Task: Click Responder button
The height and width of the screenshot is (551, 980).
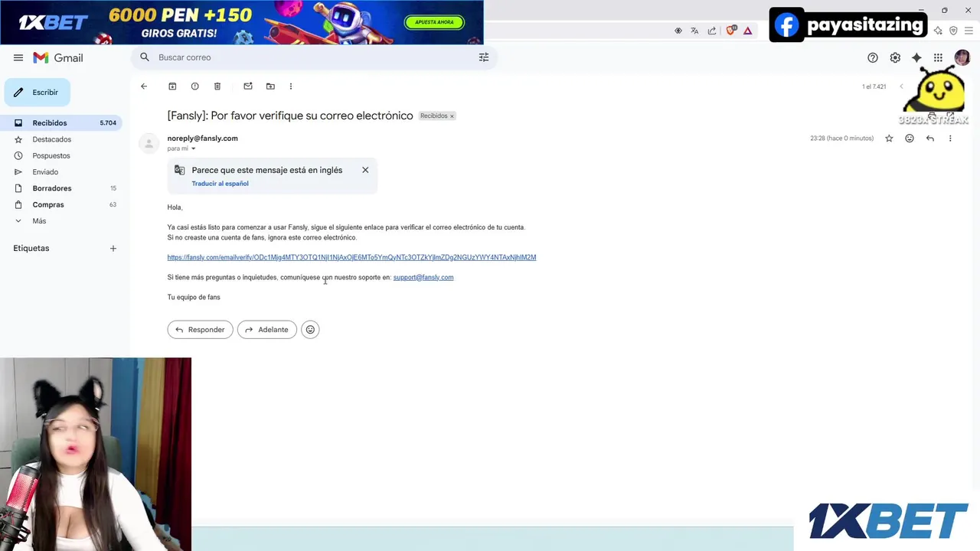Action: tap(200, 330)
